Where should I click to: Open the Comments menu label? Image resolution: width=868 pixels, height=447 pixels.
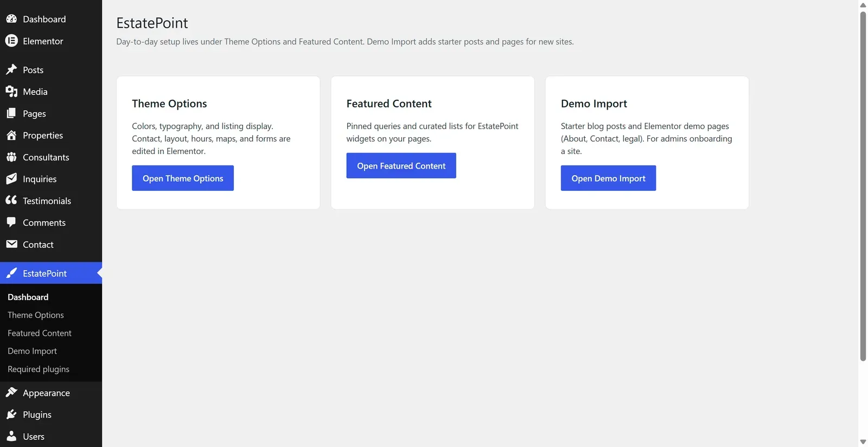44,222
